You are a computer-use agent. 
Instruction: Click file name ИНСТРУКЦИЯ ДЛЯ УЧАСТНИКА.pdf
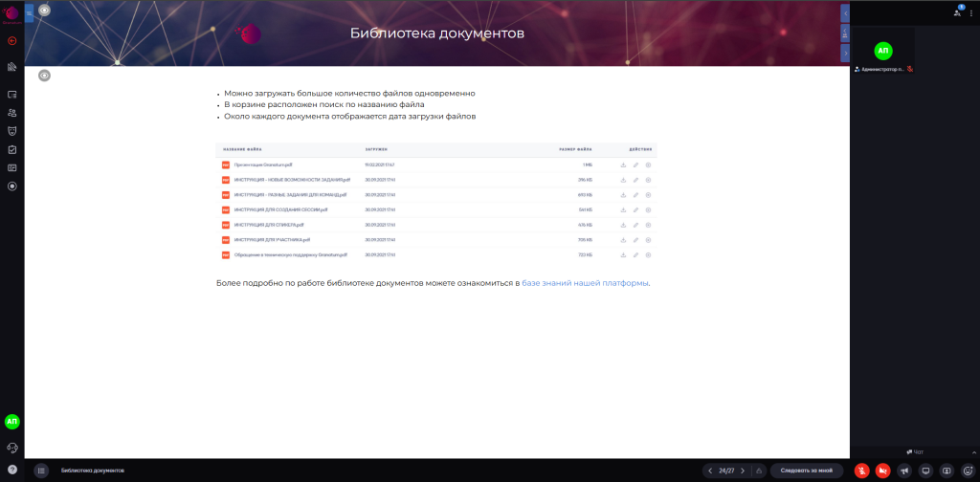(x=272, y=240)
